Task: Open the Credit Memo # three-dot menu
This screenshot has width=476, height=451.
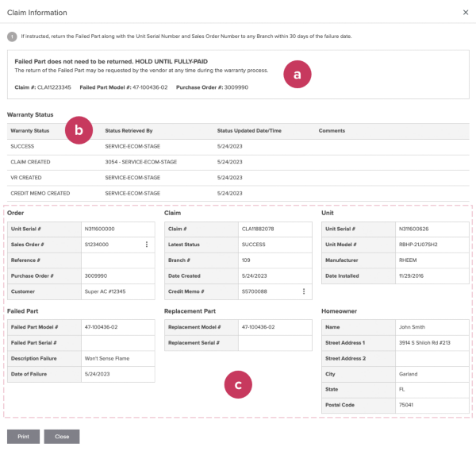Action: pyautogui.click(x=304, y=291)
